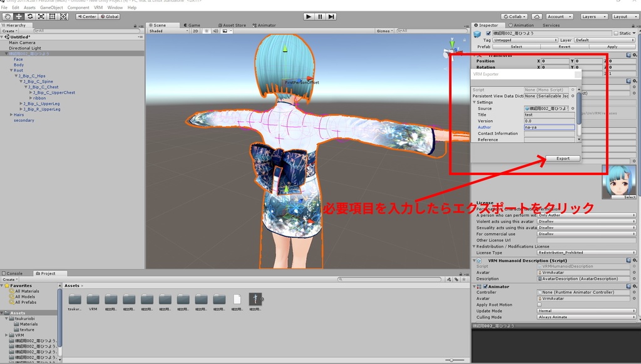This screenshot has height=364, width=641.
Task: Open the Account dropdown
Action: 559,17
